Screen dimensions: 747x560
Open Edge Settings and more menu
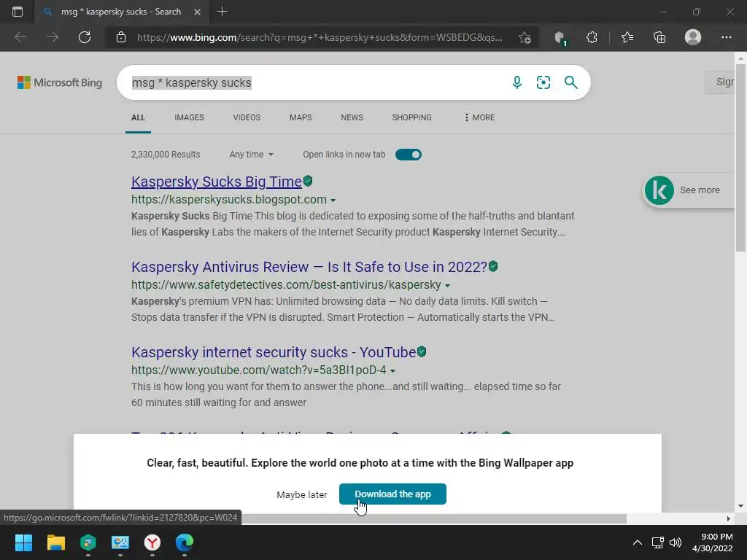726,37
